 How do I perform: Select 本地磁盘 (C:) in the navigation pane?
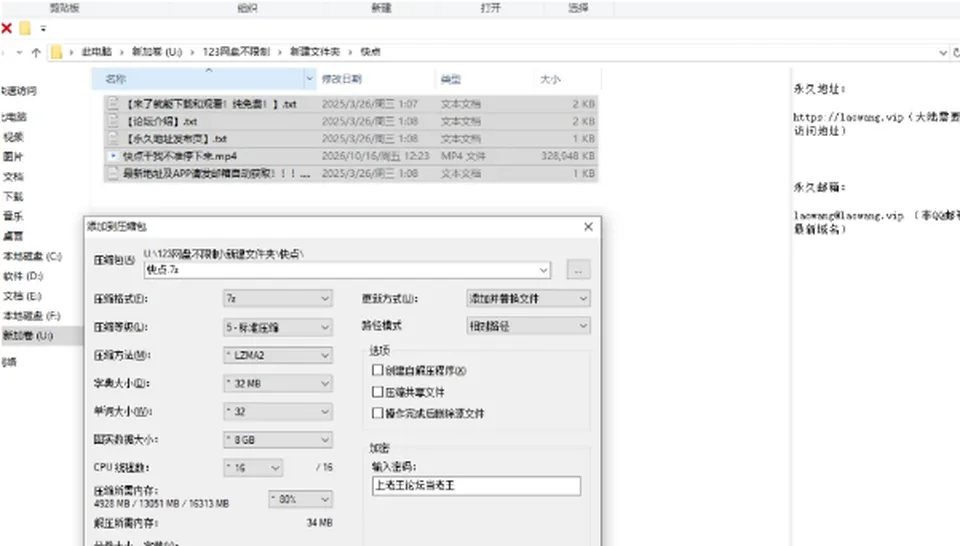tap(33, 256)
